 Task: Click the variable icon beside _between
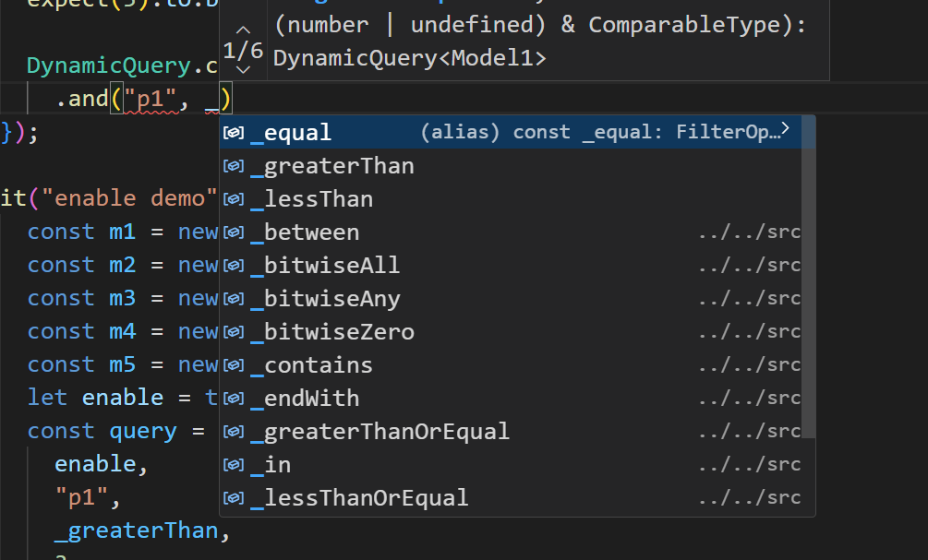click(x=234, y=232)
